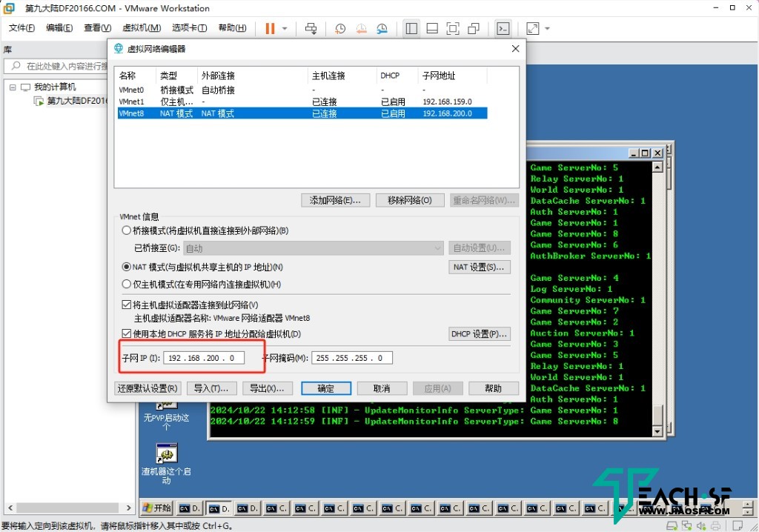Send Ctrl+Alt+Del via toolbar icon
The image size is (759, 532).
311,29
